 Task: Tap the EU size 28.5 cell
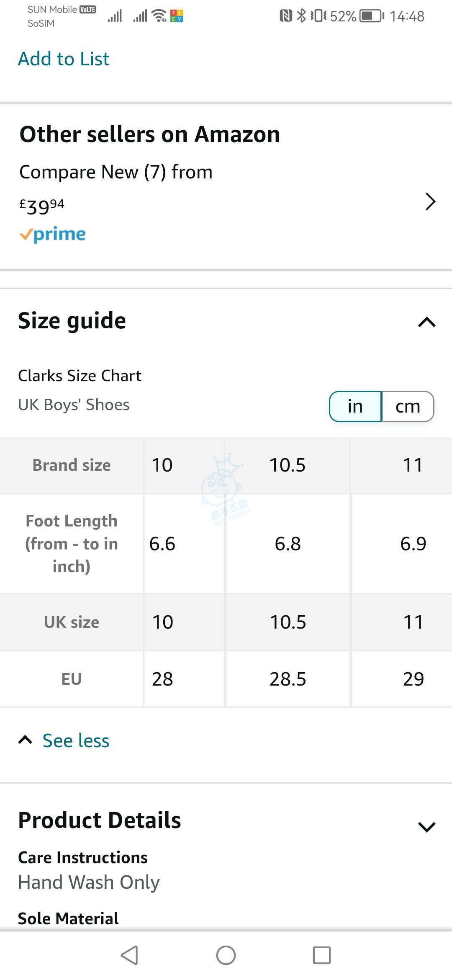coord(288,679)
